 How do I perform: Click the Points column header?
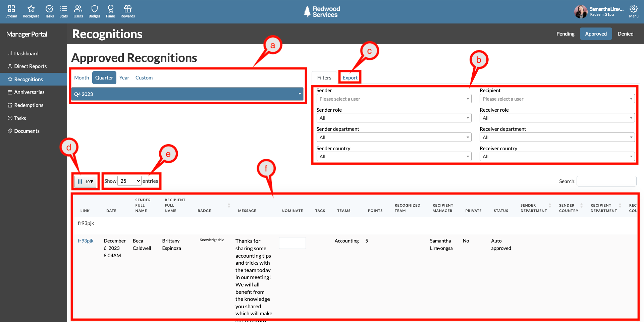(x=375, y=211)
